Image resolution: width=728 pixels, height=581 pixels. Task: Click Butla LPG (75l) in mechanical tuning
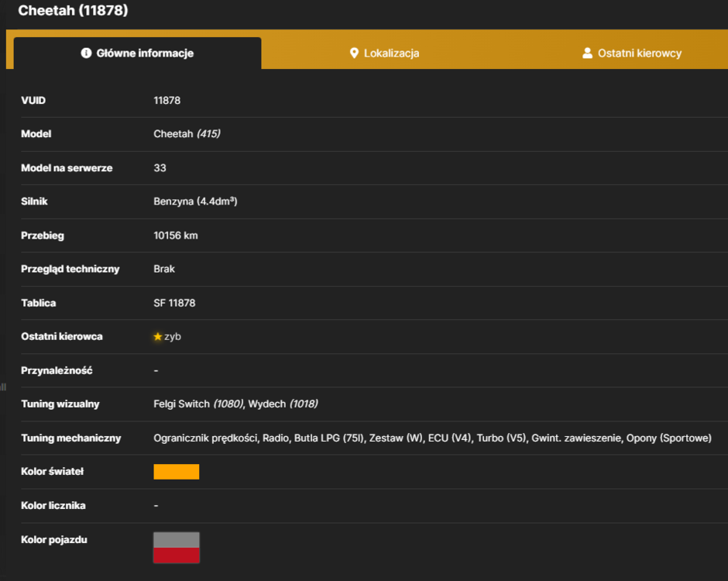330,438
